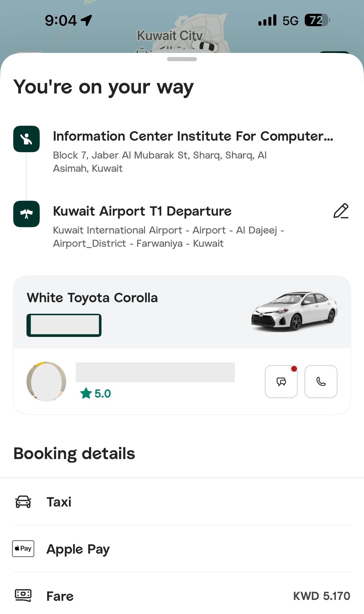Tap the star rating 5.0
The height and width of the screenshot is (614, 364).
pyautogui.click(x=95, y=393)
